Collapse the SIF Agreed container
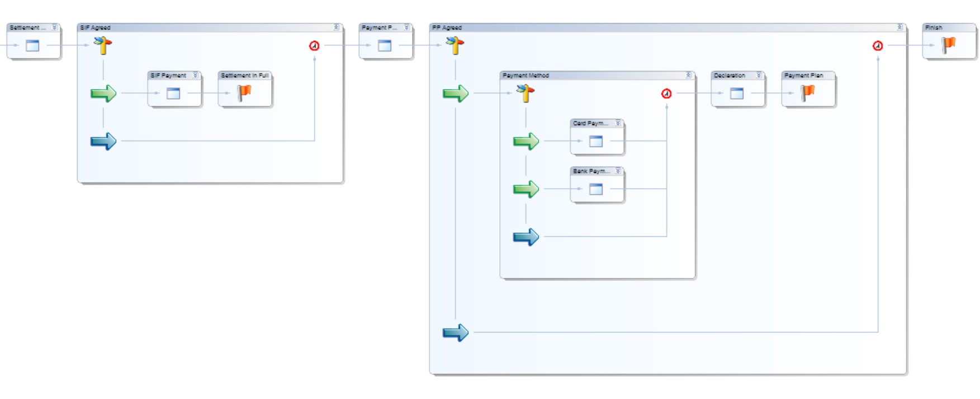This screenshot has height=399, width=980. pyautogui.click(x=336, y=27)
